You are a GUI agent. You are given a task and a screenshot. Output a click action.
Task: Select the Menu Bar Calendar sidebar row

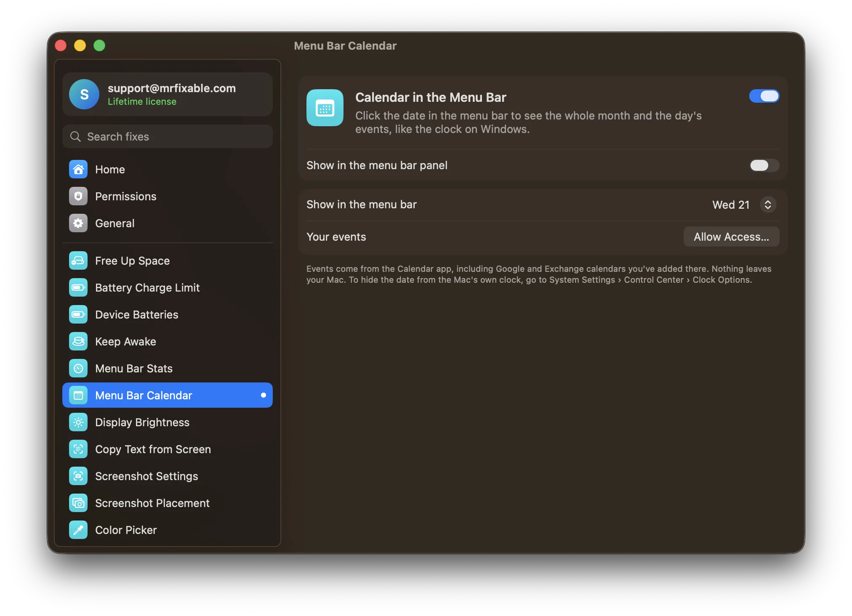click(x=168, y=395)
